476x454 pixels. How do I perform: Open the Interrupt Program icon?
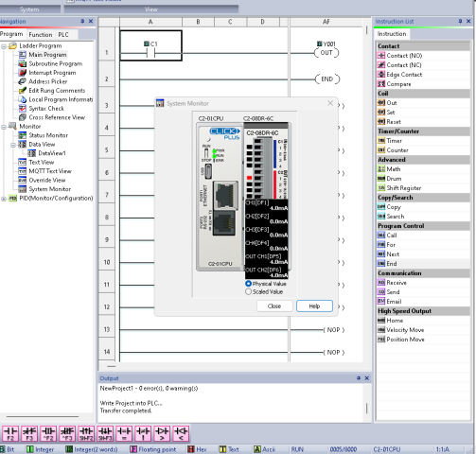pyautogui.click(x=23, y=73)
